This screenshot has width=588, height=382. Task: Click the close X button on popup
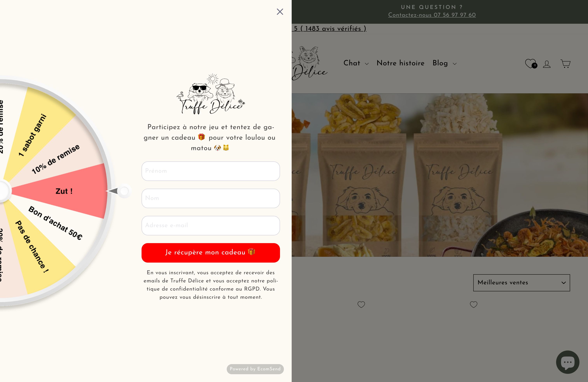[279, 12]
